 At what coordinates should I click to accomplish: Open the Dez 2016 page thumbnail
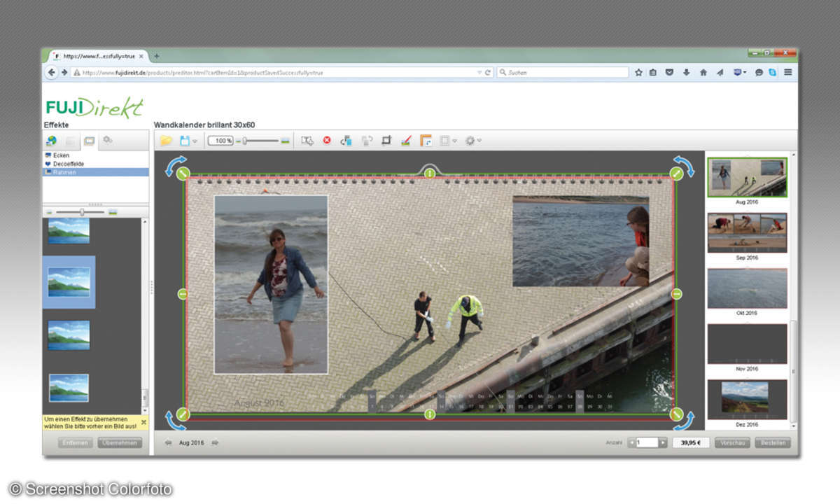(x=747, y=399)
